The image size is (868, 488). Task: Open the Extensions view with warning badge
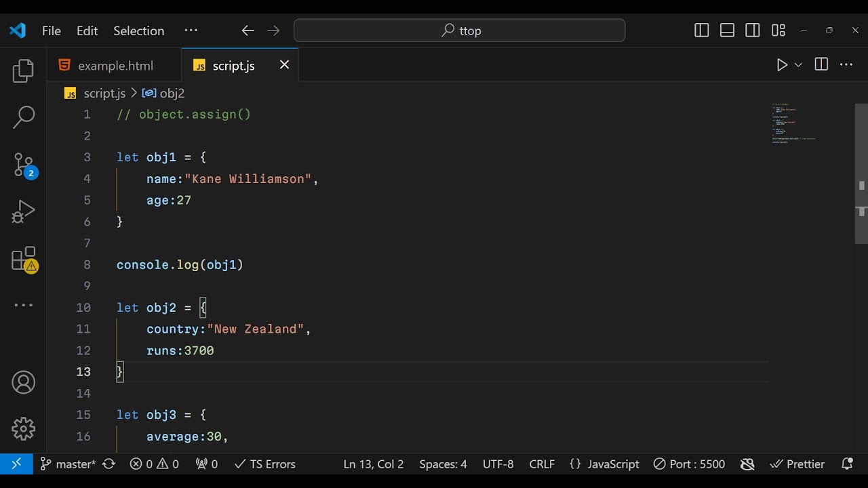[x=24, y=259]
